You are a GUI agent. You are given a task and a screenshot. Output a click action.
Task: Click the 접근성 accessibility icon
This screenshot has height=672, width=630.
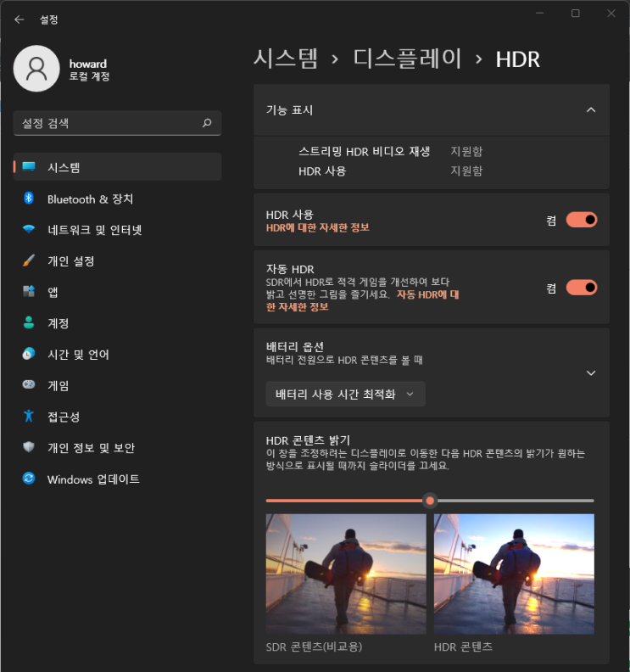(x=29, y=416)
